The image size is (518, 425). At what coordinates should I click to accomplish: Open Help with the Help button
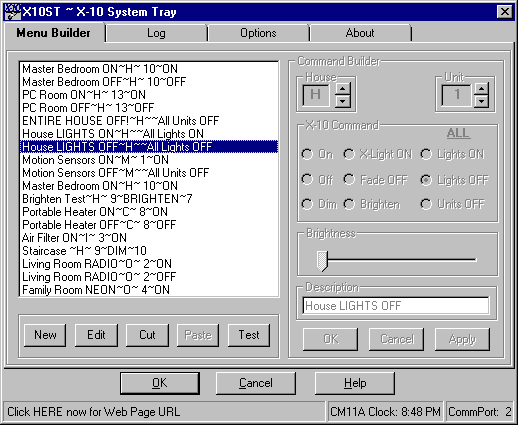tap(355, 383)
